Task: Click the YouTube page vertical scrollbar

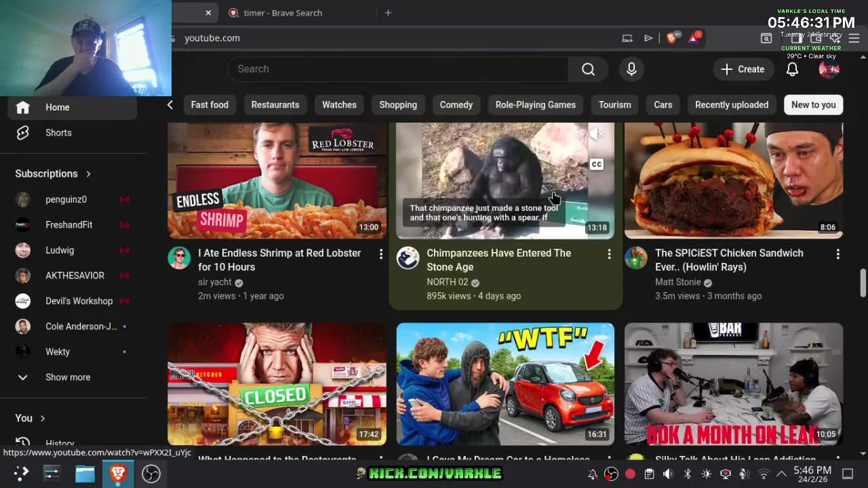Action: (863, 283)
